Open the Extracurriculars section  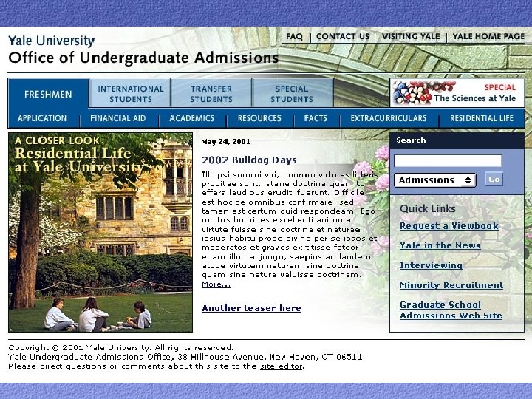pyautogui.click(x=389, y=118)
